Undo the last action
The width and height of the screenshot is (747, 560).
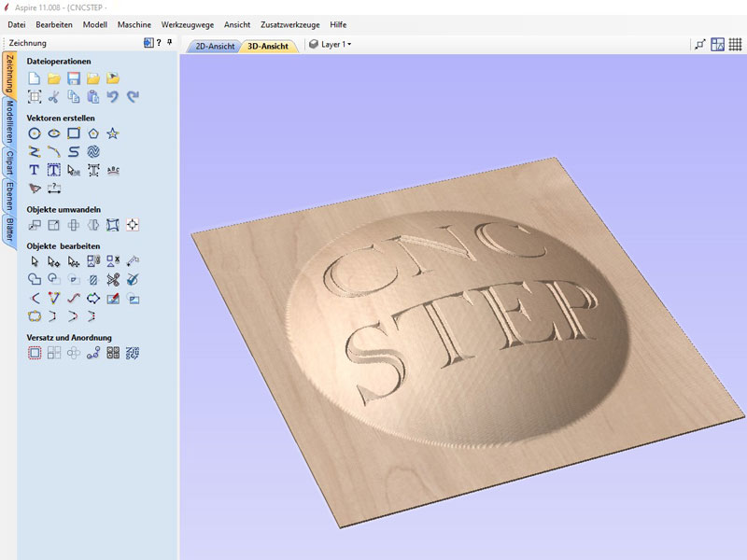(112, 97)
